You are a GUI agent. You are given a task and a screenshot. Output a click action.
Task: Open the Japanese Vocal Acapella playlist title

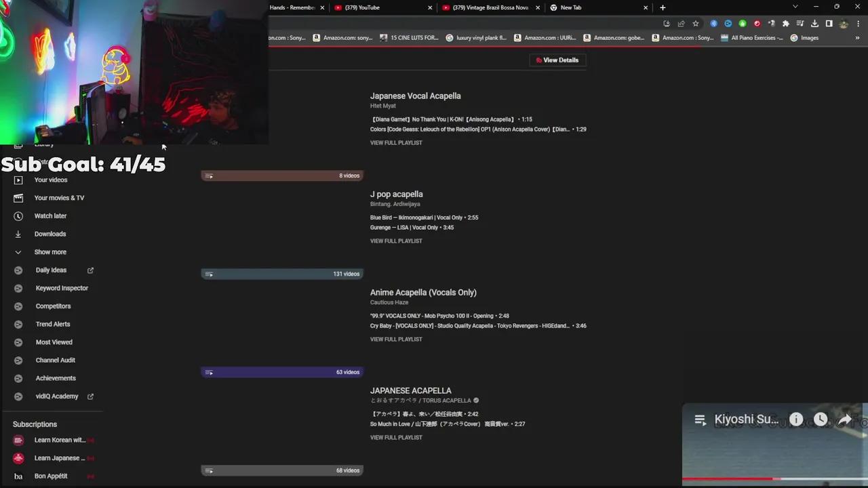[415, 96]
